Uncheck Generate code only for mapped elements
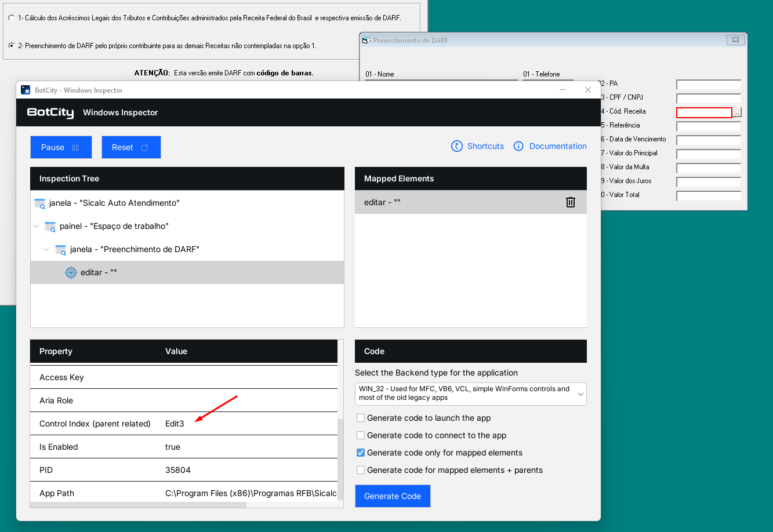Viewport: 773px width, 532px height. tap(361, 453)
